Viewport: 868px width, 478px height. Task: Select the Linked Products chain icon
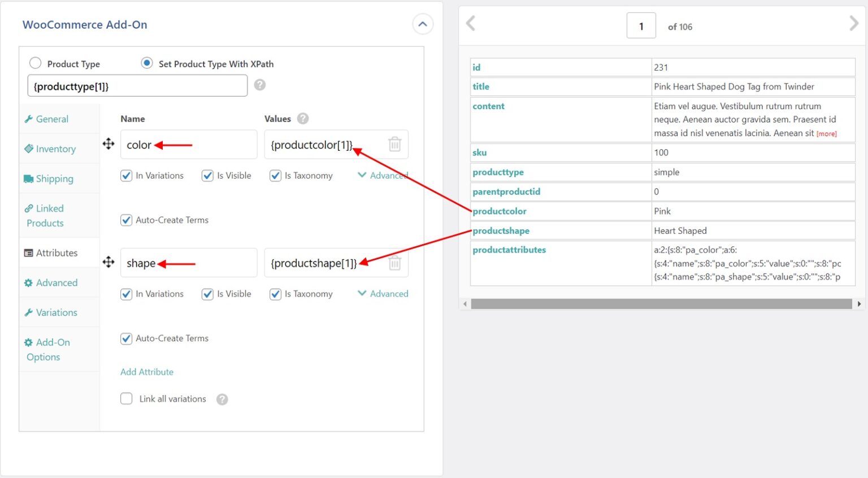point(29,208)
